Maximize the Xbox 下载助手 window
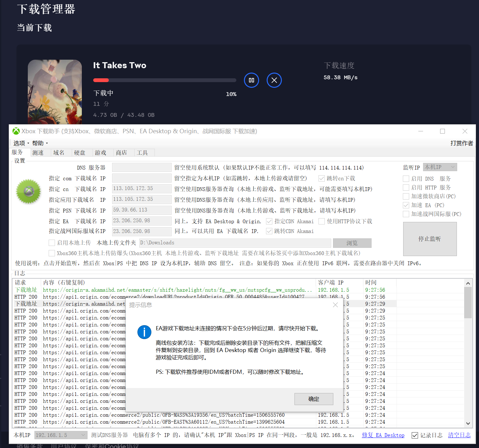Image resolution: width=479 pixels, height=448 pixels. pyautogui.click(x=442, y=131)
